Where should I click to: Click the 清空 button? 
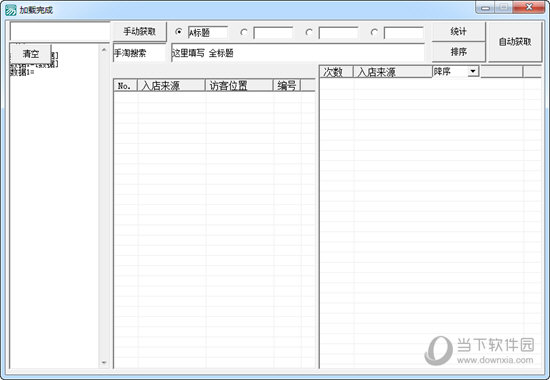tap(31, 54)
